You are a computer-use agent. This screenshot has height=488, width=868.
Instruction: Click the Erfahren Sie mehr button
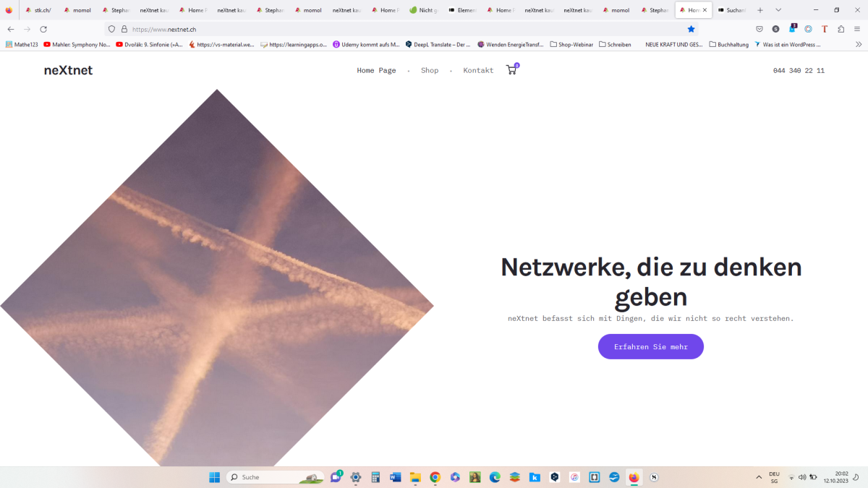650,347
